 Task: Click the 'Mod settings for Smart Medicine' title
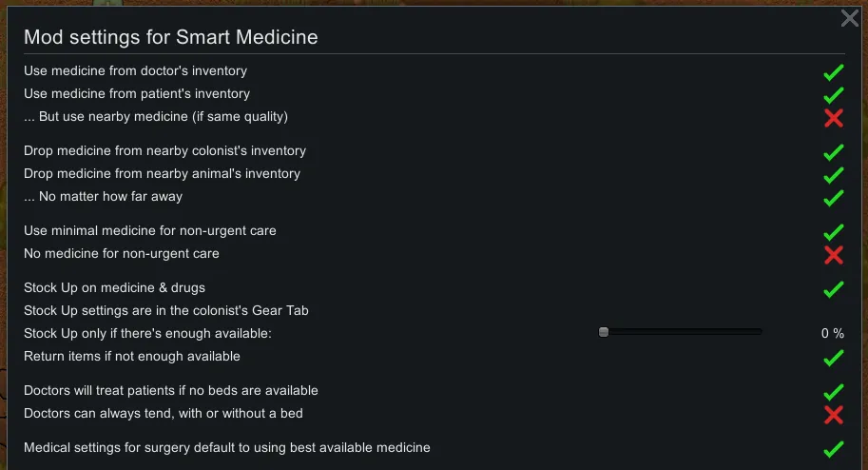170,38
